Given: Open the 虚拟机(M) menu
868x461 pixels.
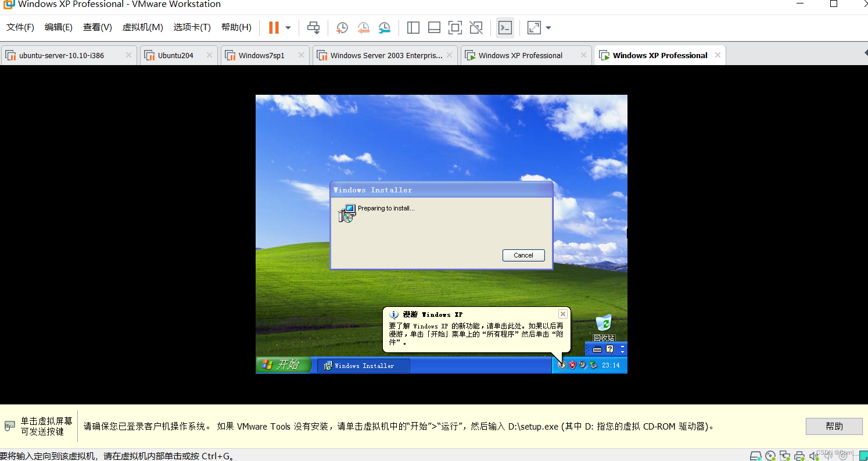Looking at the screenshot, I should click(x=143, y=27).
